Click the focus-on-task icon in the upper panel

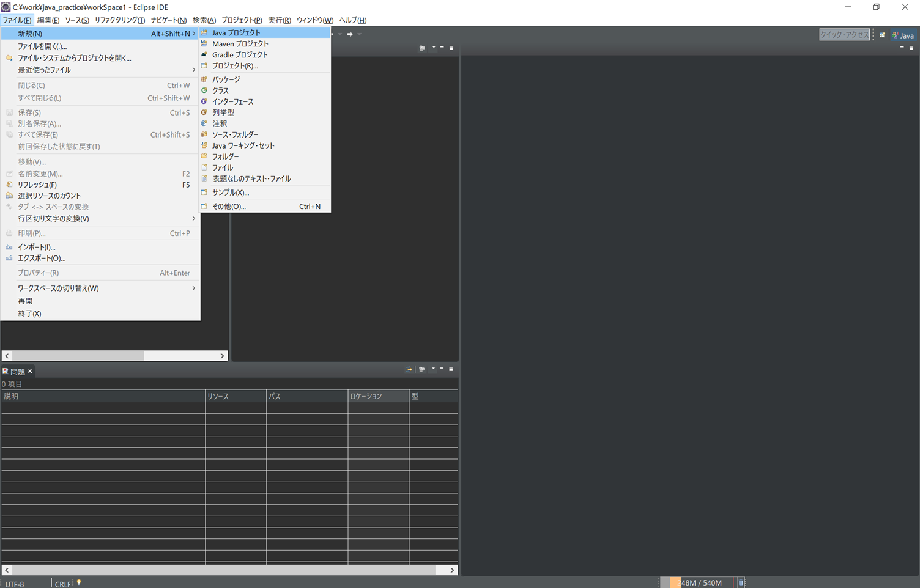(x=422, y=48)
